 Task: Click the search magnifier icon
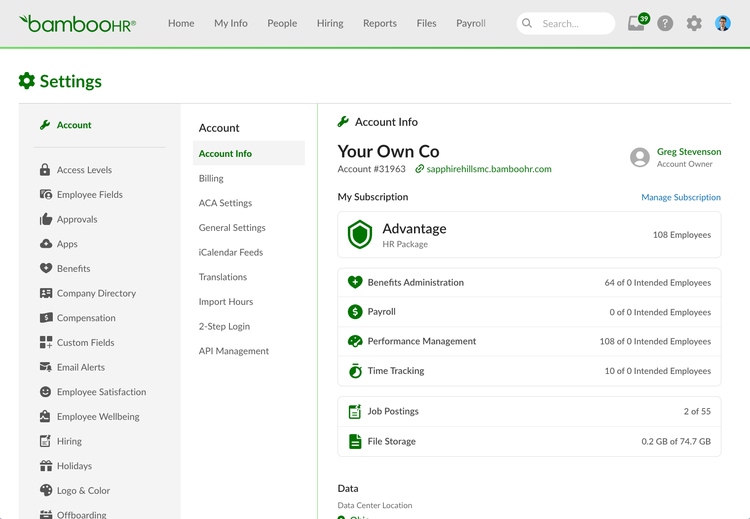pos(527,23)
